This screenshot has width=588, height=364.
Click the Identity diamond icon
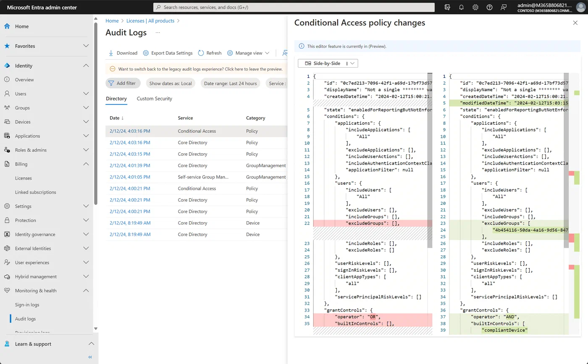(x=7, y=65)
